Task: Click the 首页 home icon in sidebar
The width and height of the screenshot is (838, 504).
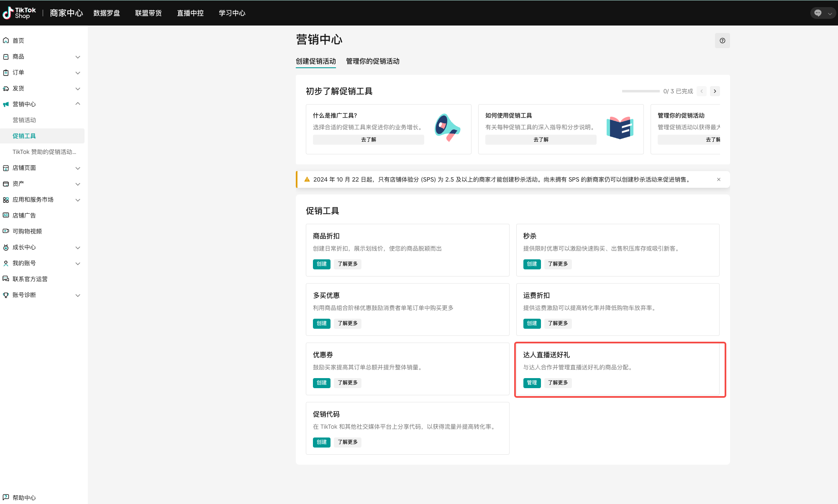Action: click(x=6, y=41)
